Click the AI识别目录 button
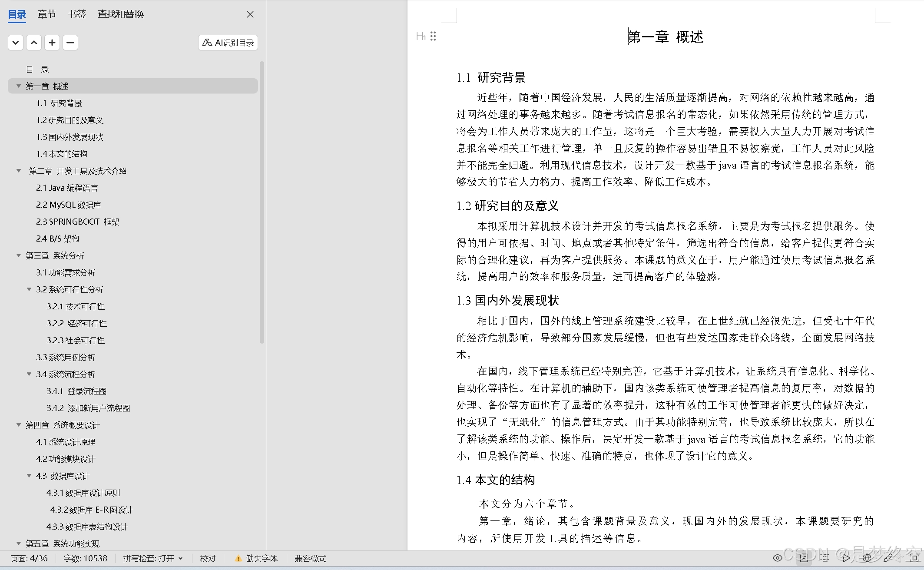This screenshot has width=924, height=570. point(228,43)
